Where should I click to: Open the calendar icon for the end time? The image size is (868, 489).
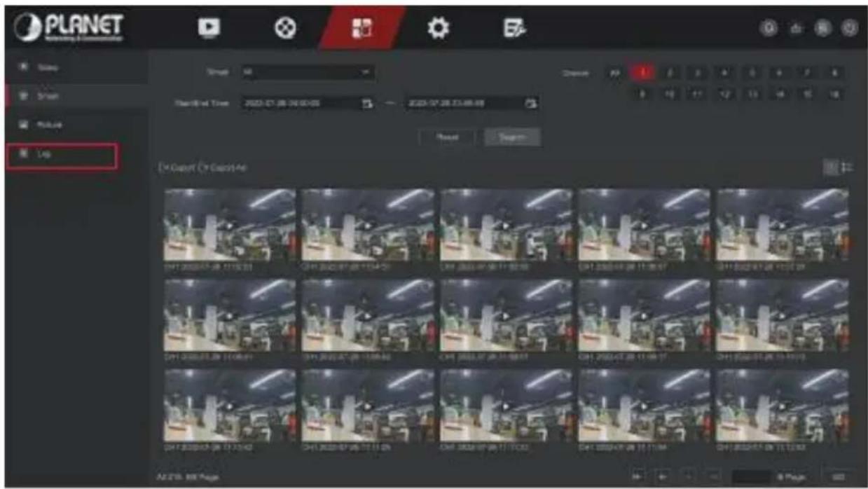tap(530, 104)
